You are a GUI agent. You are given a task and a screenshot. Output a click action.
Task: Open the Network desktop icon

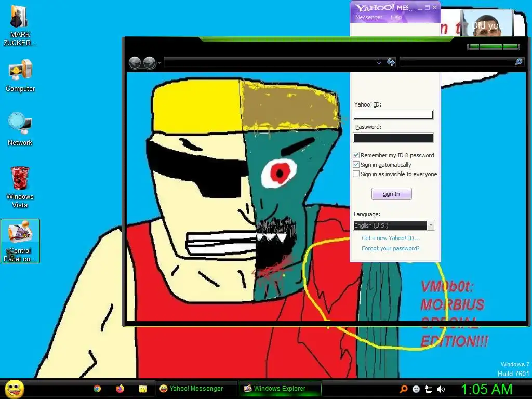pos(20,129)
